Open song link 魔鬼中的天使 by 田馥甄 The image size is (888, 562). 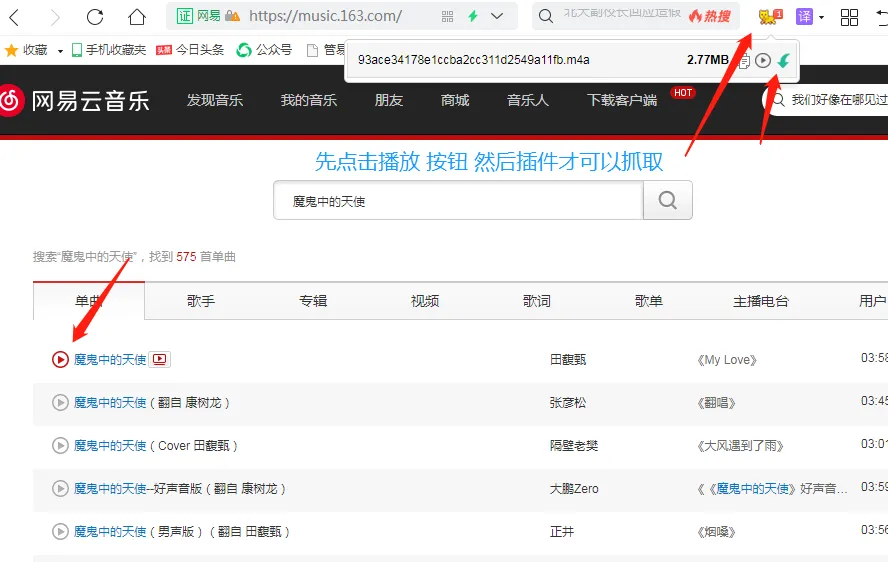tap(110, 359)
